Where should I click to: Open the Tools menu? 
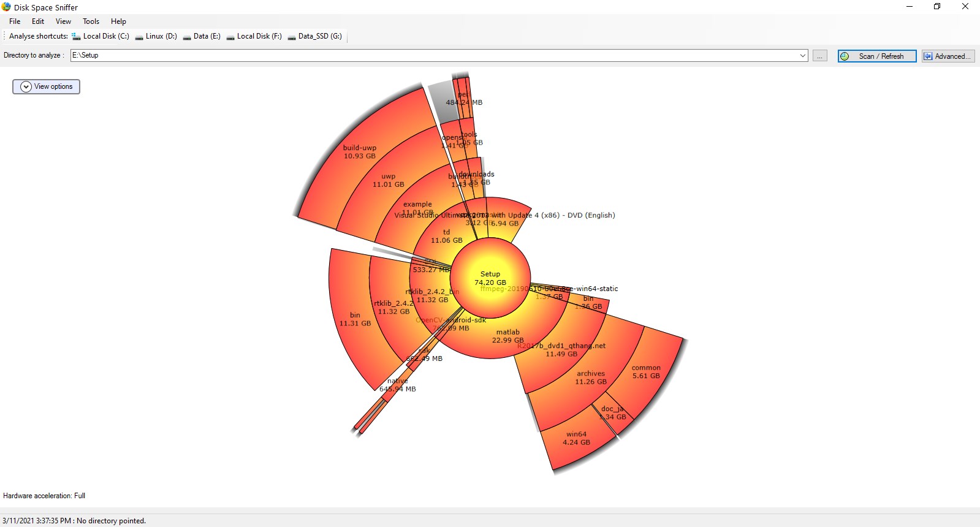point(91,21)
